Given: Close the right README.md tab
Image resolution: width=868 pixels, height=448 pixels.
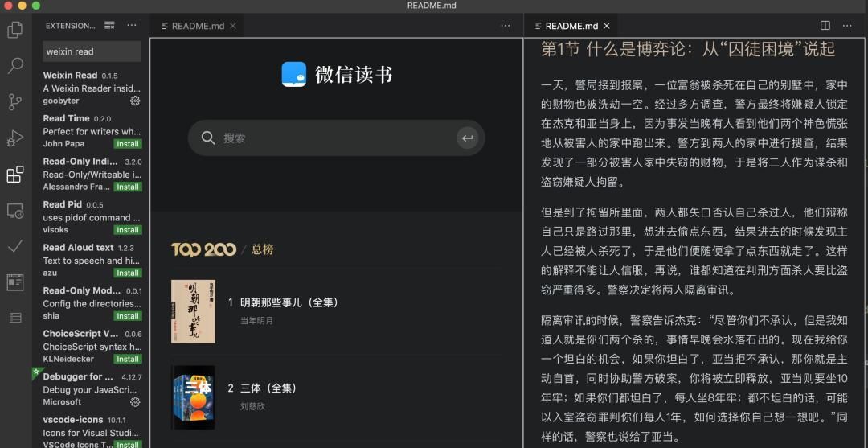Looking at the screenshot, I should 607,26.
